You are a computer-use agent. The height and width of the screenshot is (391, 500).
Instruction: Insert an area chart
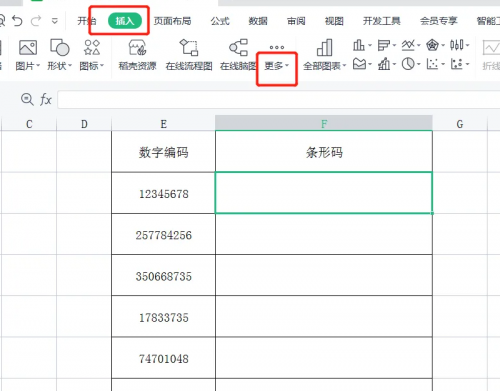point(359,64)
